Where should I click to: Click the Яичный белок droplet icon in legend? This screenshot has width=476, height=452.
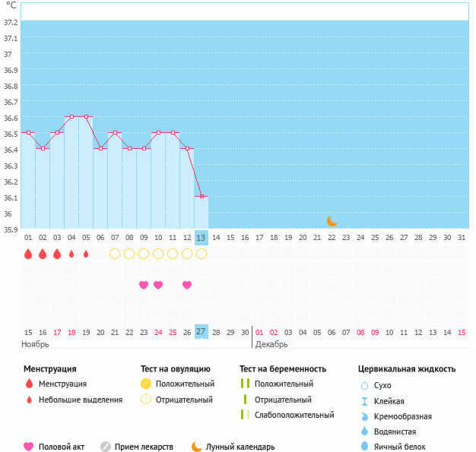(364, 447)
